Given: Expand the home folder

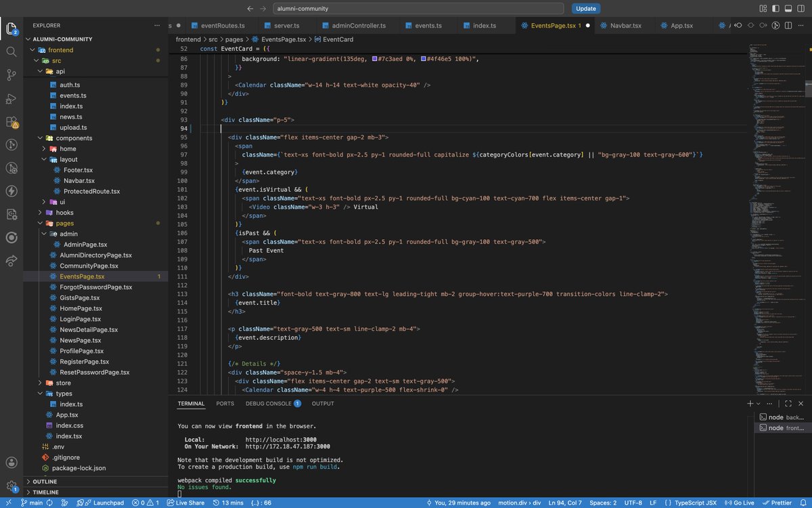Looking at the screenshot, I should pos(95,149).
